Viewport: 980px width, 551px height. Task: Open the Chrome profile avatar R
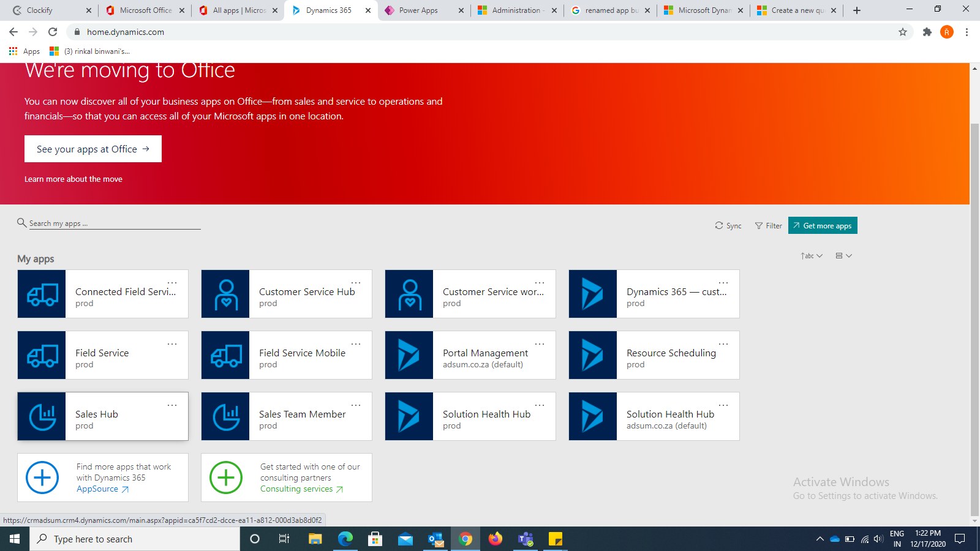947,32
